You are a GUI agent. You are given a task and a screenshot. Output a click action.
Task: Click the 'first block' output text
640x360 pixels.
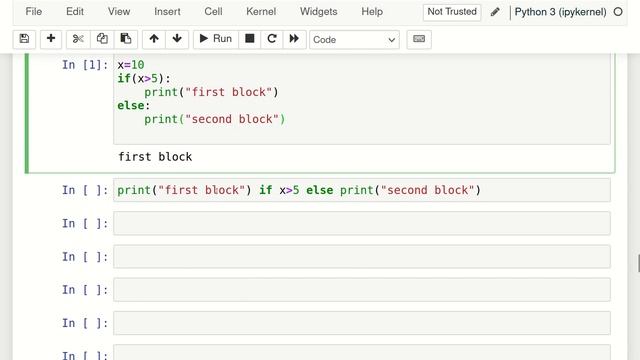click(x=155, y=157)
